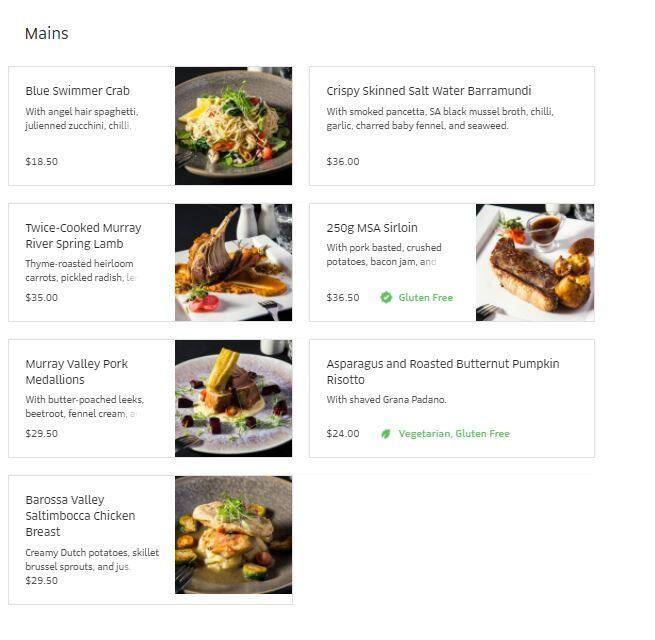655x640 pixels.
Task: Click the $36.00 Barramundi price
Action: pyautogui.click(x=343, y=161)
